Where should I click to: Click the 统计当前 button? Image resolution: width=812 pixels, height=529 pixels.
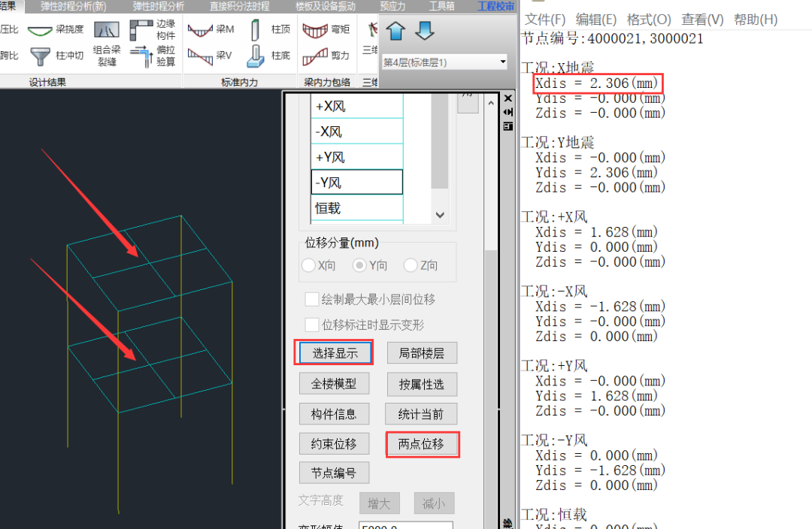421,414
